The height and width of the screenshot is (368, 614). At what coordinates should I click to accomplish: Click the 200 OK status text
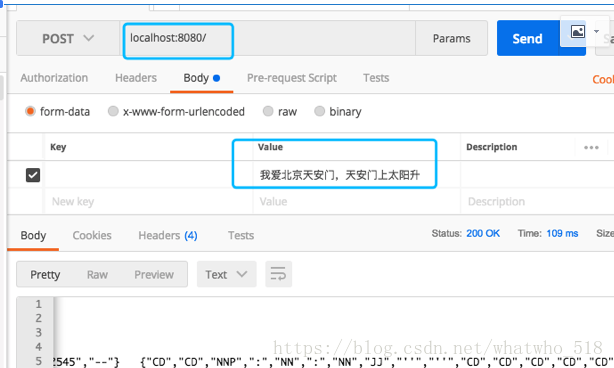click(483, 233)
